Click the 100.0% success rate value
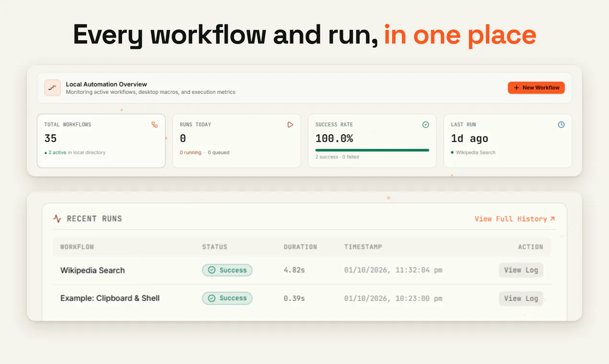 (334, 138)
